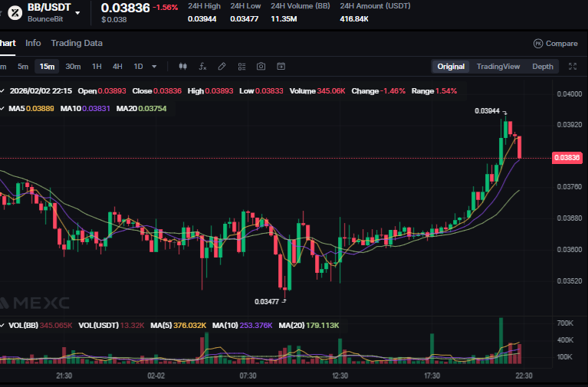
Task: Select the 5m timeframe
Action: click(x=23, y=67)
